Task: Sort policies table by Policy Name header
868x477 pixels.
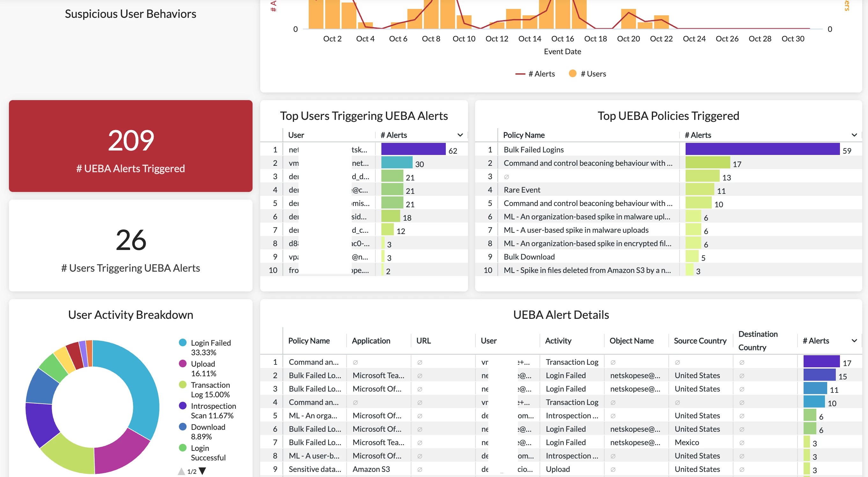Action: 524,135
